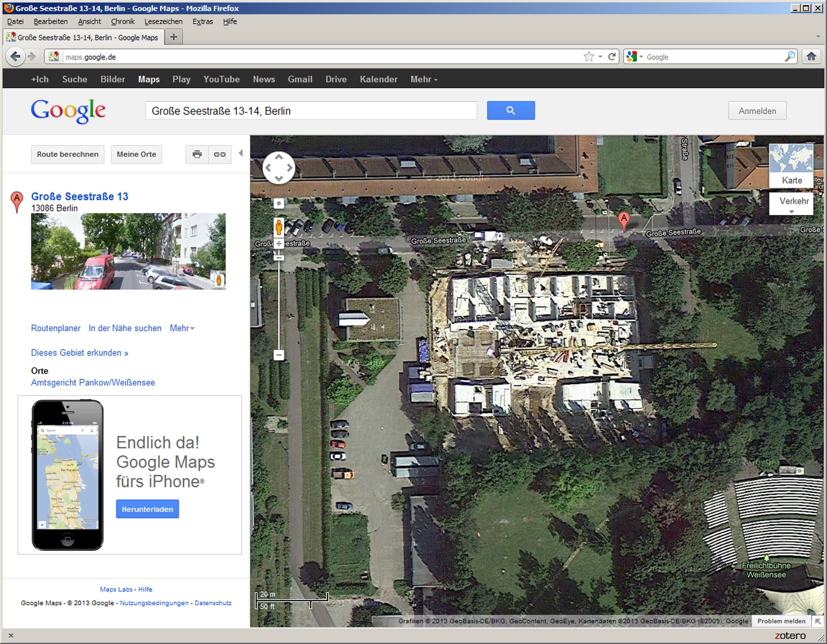
Task: Click Meine Orte button
Action: [136, 155]
